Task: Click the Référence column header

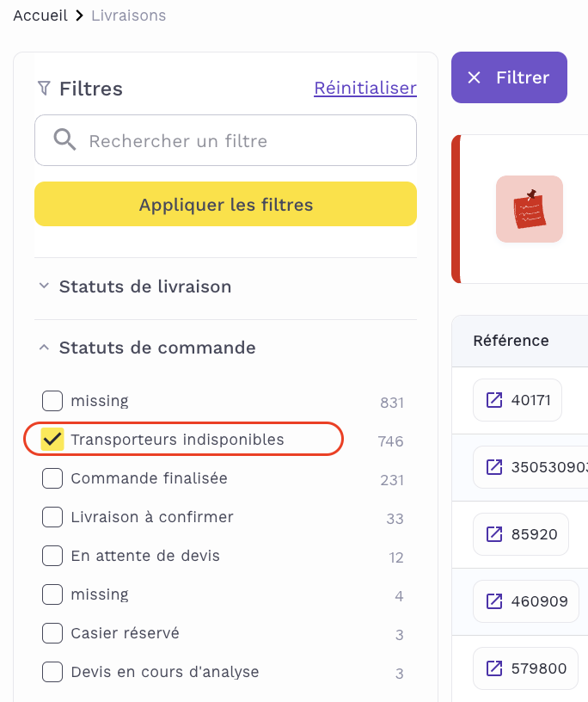Action: click(x=511, y=341)
